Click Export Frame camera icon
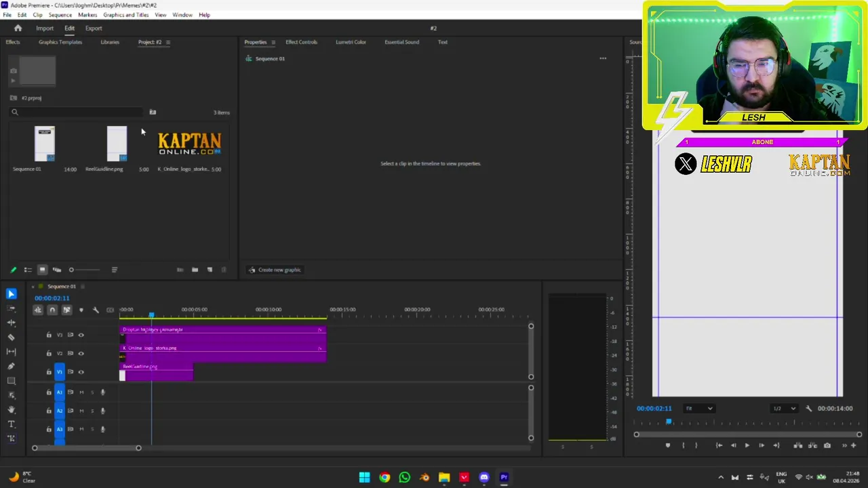Viewport: 868px width, 488px height. point(827,445)
